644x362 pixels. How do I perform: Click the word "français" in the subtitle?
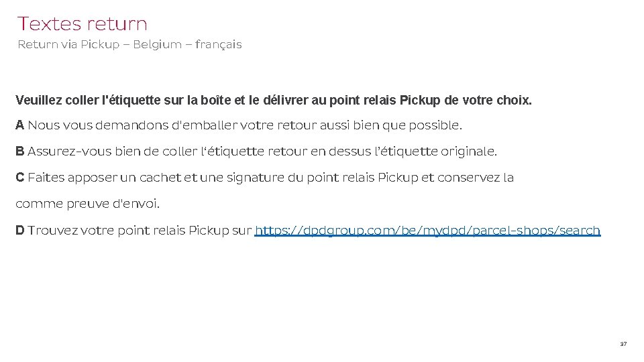tap(218, 45)
